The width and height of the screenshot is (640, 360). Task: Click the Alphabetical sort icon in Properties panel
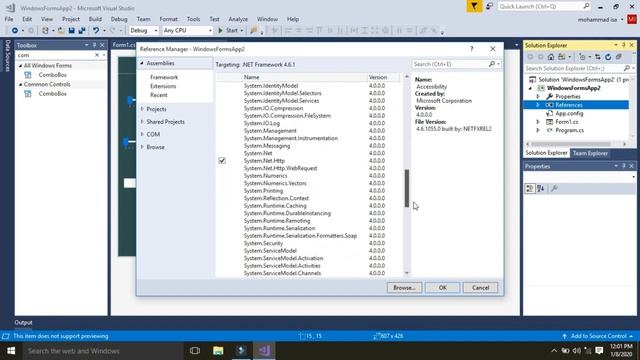point(541,189)
